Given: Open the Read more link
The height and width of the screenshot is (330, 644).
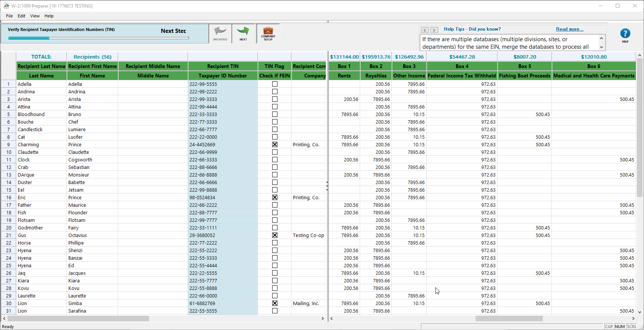Looking at the screenshot, I should (569, 29).
